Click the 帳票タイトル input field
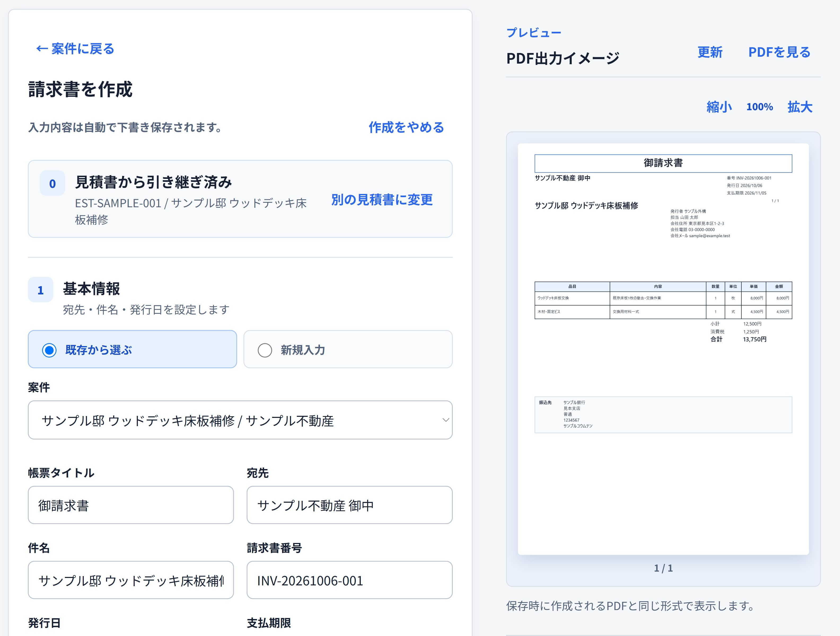 click(x=131, y=505)
